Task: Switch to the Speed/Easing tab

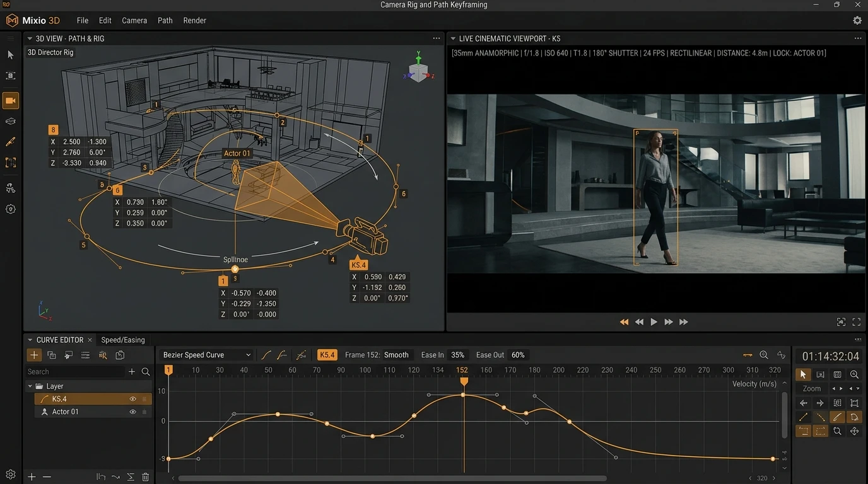Action: [123, 340]
